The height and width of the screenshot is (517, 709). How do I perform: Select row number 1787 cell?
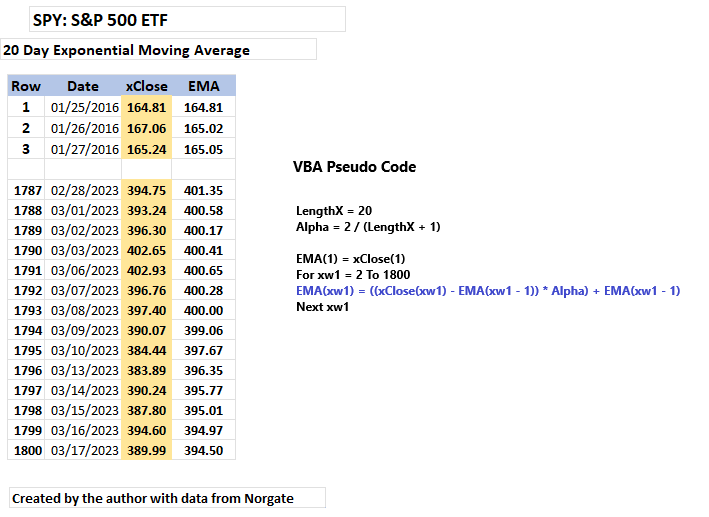click(26, 190)
